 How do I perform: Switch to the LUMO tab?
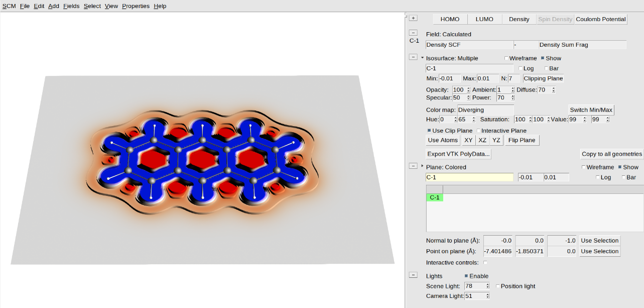click(484, 19)
